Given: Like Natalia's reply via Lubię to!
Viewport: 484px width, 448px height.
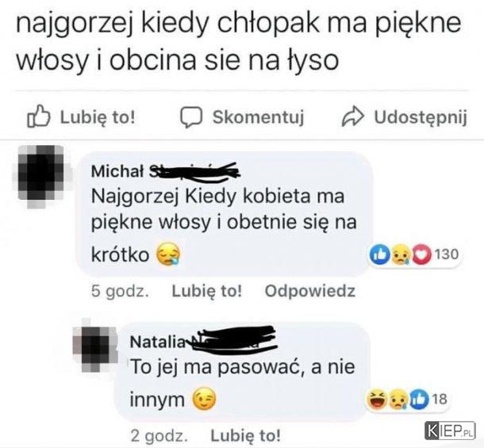Looking at the screenshot, I should (245, 435).
